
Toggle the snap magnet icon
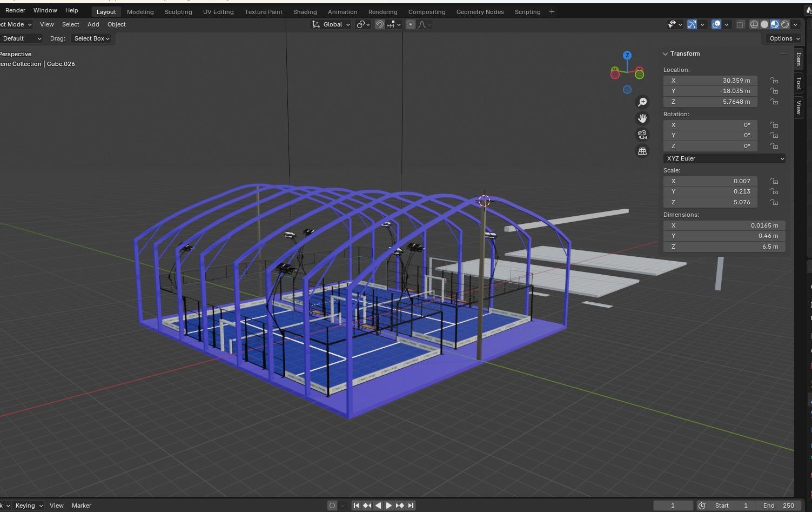tap(380, 24)
